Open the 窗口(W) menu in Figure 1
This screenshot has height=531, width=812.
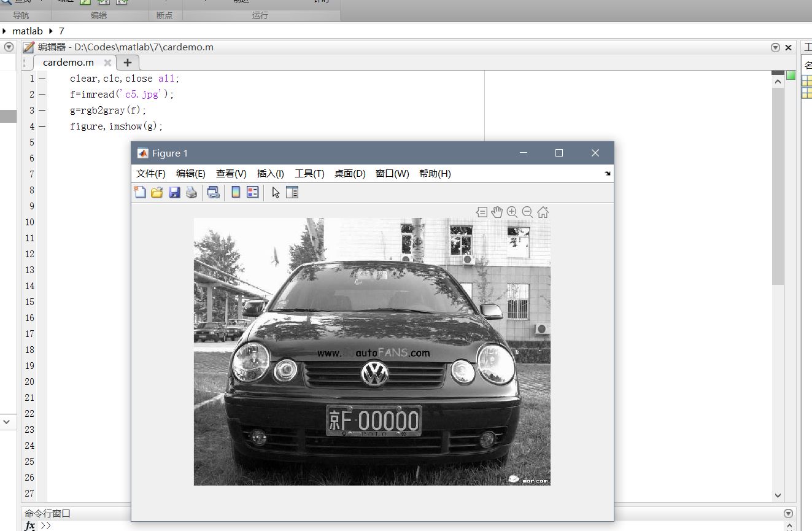[392, 174]
